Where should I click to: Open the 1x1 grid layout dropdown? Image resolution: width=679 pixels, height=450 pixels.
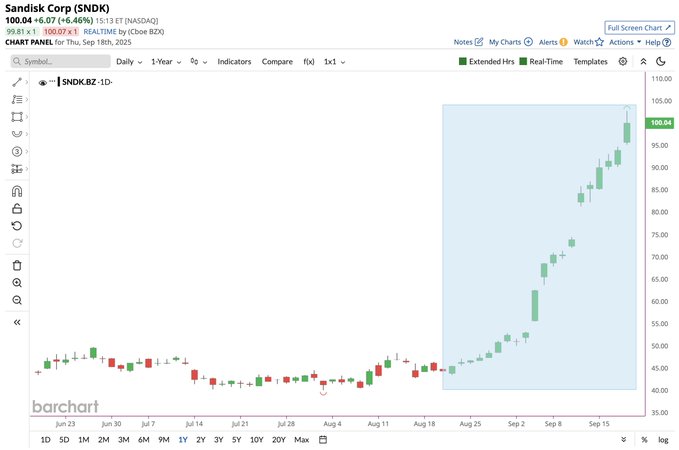point(334,62)
